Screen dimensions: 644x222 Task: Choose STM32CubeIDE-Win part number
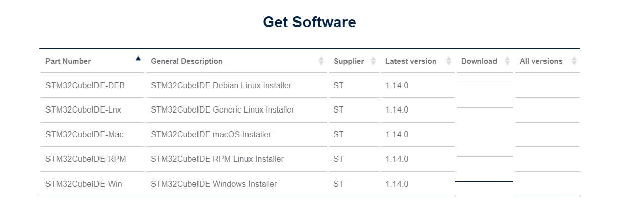(x=84, y=184)
